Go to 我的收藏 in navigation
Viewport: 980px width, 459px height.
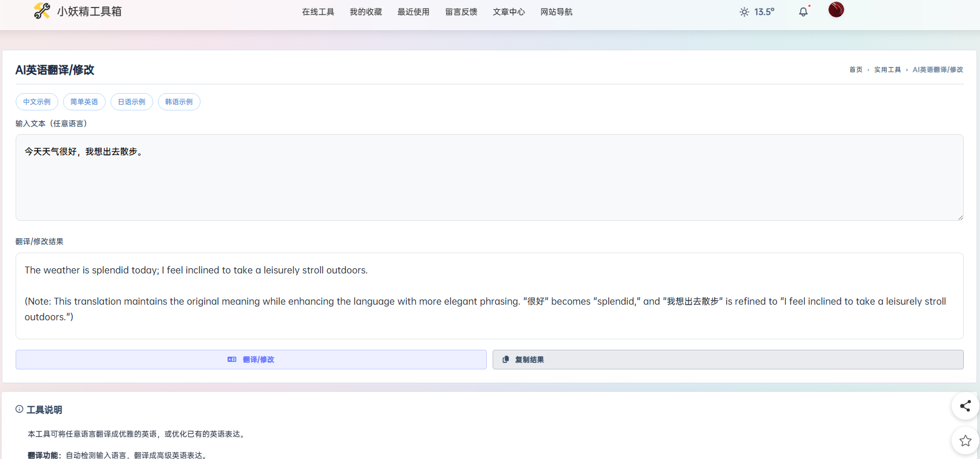(365, 12)
